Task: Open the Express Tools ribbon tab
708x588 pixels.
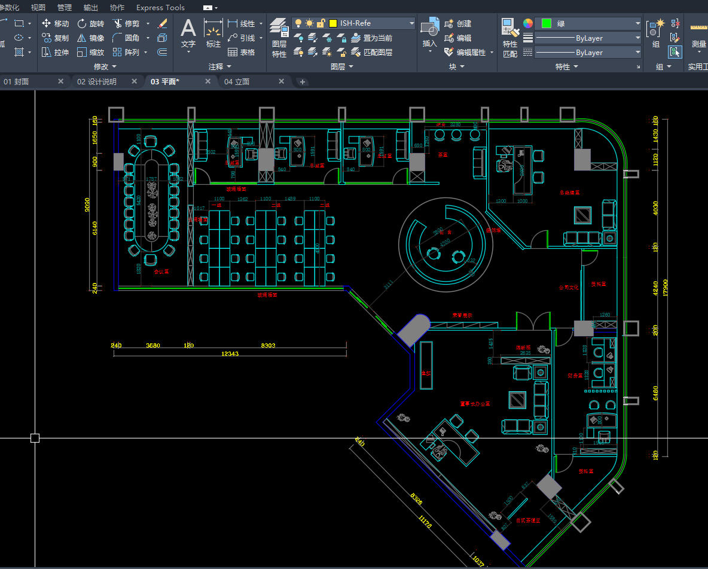Action: pyautogui.click(x=160, y=8)
